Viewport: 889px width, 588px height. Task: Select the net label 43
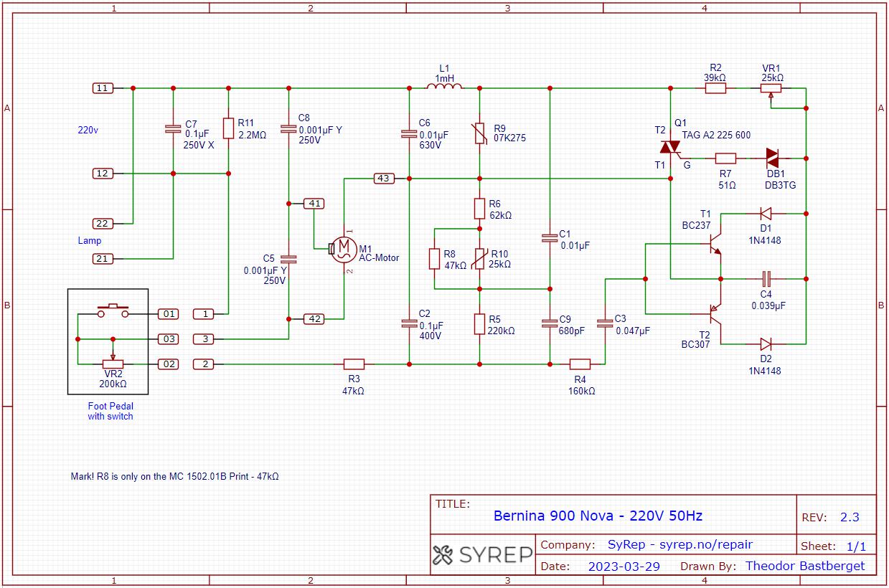point(384,178)
